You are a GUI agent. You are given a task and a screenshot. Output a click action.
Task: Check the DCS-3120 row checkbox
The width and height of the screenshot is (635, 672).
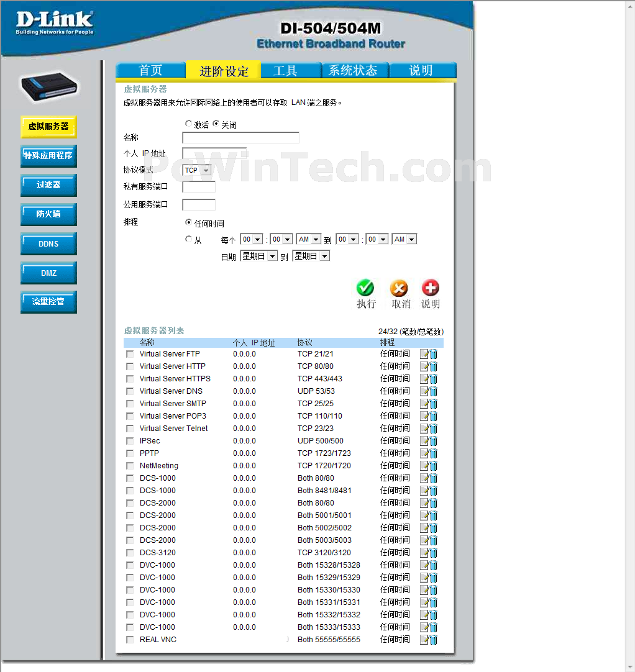point(129,553)
